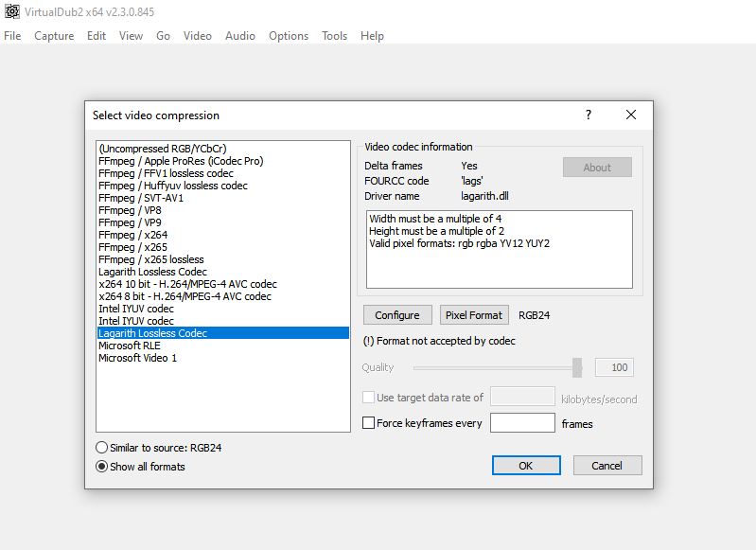Click the Configure button
756x550 pixels.
point(397,315)
